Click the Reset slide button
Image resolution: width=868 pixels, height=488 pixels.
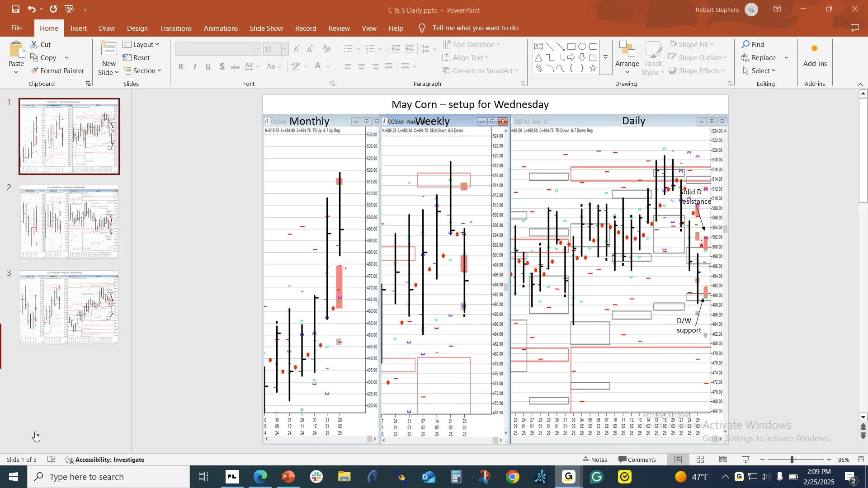137,58
